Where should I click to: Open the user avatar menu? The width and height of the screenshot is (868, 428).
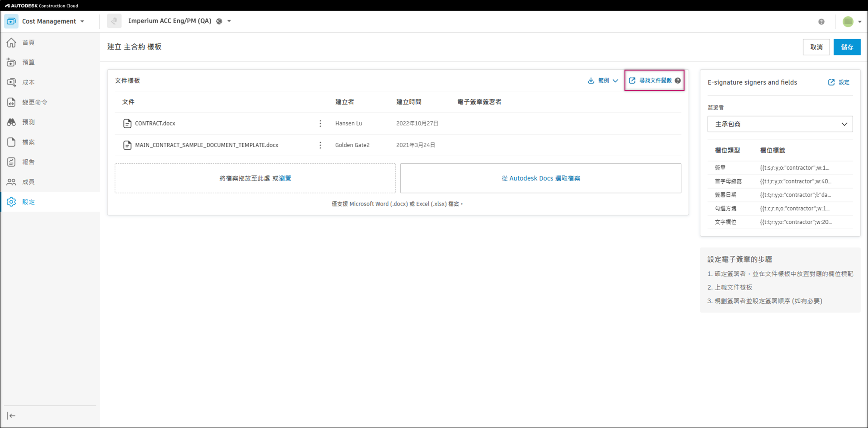click(x=848, y=22)
